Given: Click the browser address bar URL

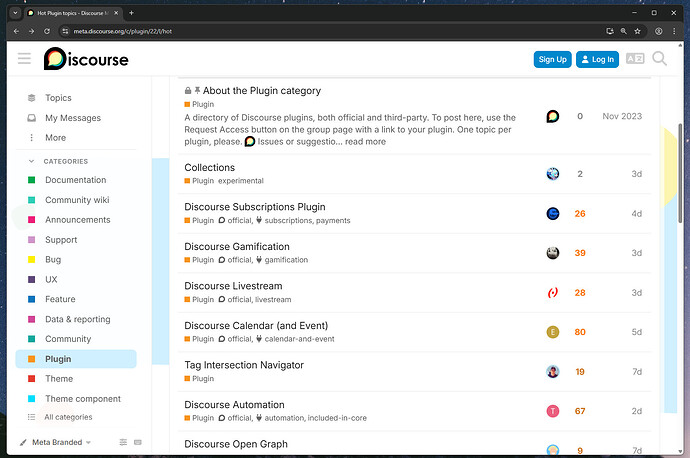Looking at the screenshot, I should click(x=122, y=31).
